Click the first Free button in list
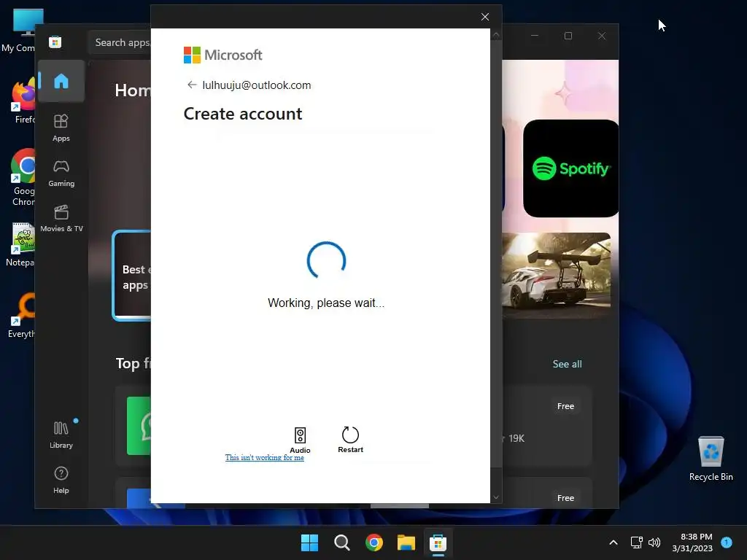Screen dimensions: 747x560 565,406
